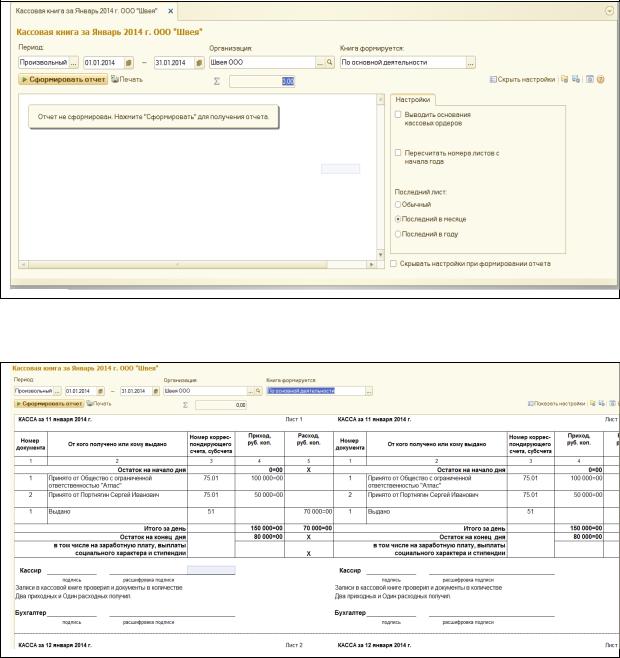Select Последний в году radio button
This screenshot has width=620, height=658.
coord(398,234)
